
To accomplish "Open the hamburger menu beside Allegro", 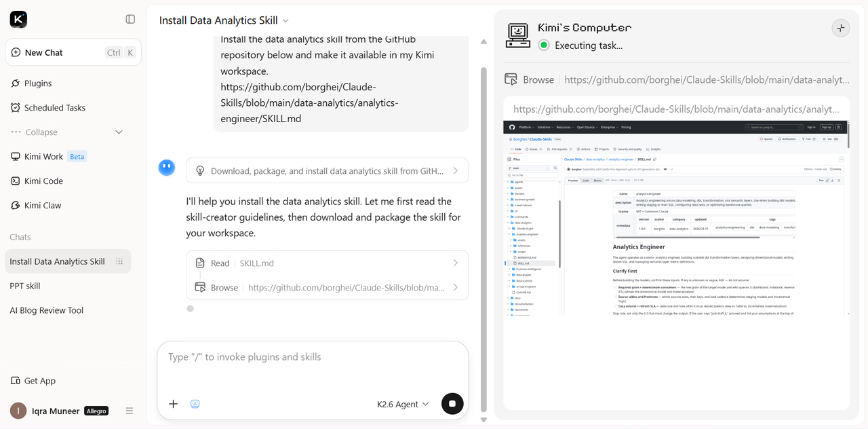I will click(x=130, y=411).
